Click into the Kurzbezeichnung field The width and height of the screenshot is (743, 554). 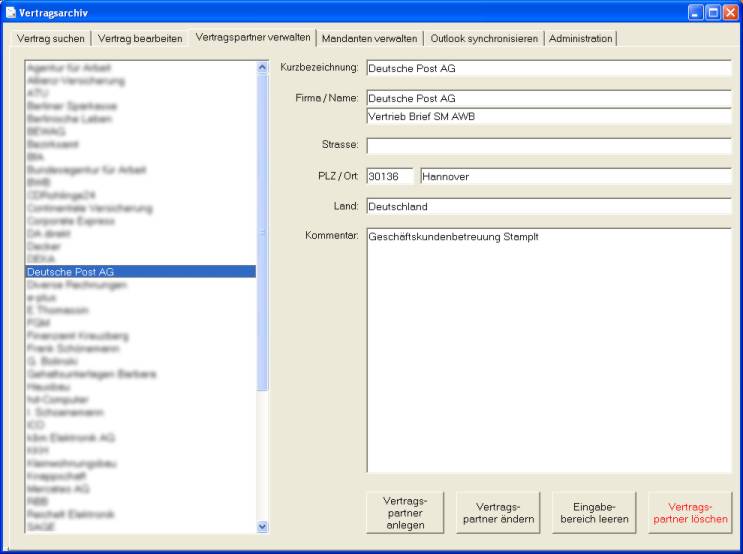(x=548, y=68)
